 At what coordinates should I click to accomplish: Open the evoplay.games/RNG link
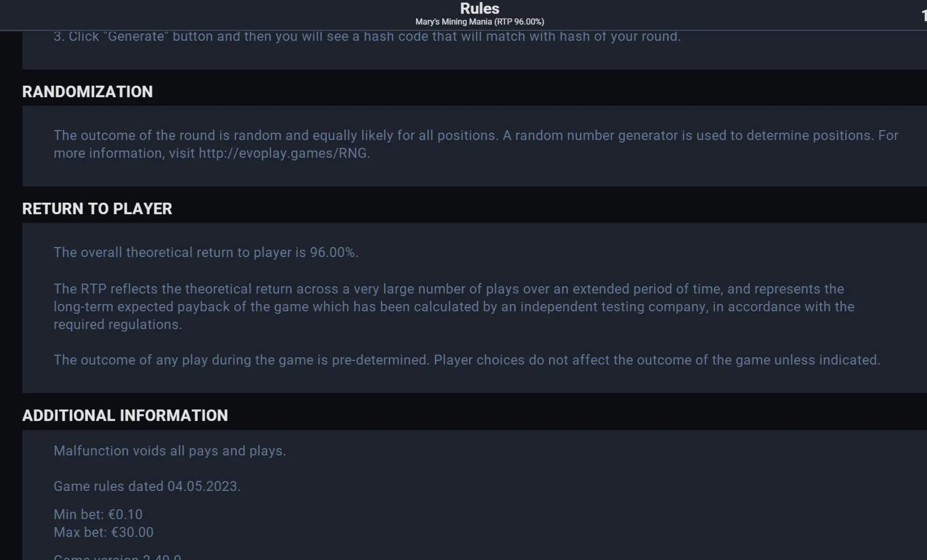point(283,153)
